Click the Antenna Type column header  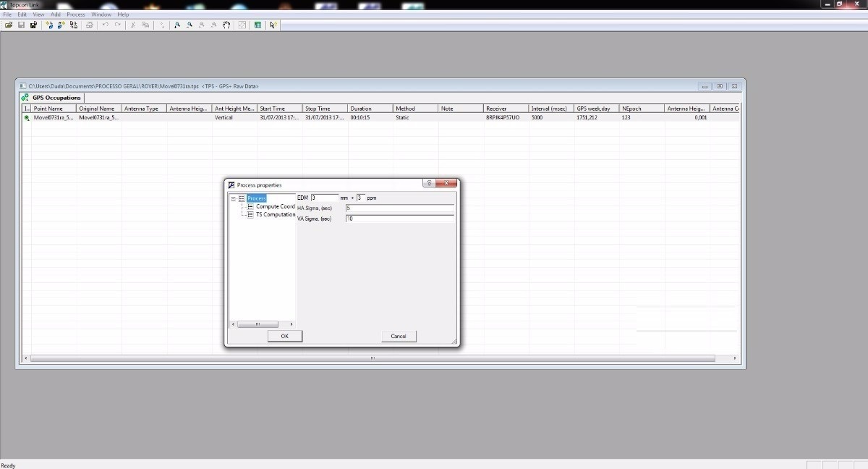[144, 109]
